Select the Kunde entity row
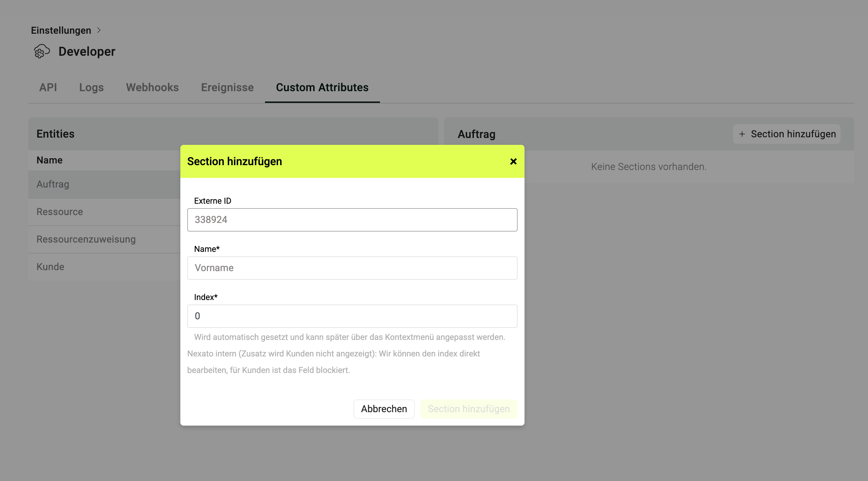This screenshot has width=868, height=481. pyautogui.click(x=104, y=267)
